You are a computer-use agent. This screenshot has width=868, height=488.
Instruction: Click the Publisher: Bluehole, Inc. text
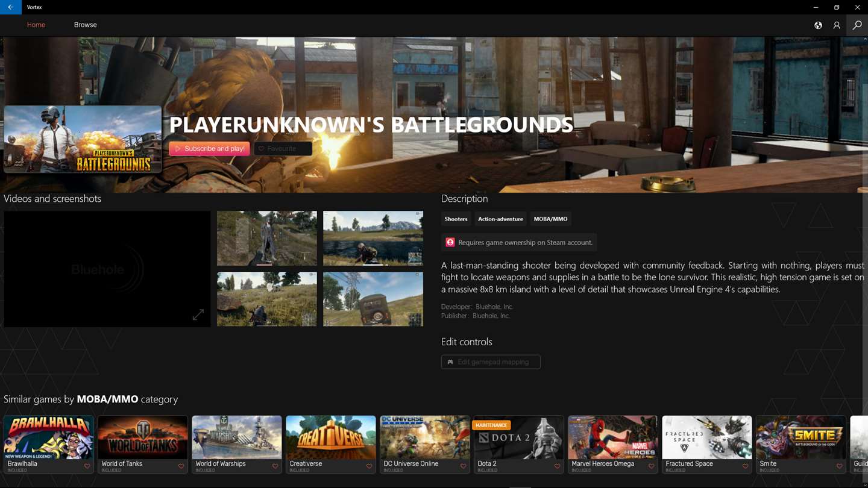pos(476,316)
